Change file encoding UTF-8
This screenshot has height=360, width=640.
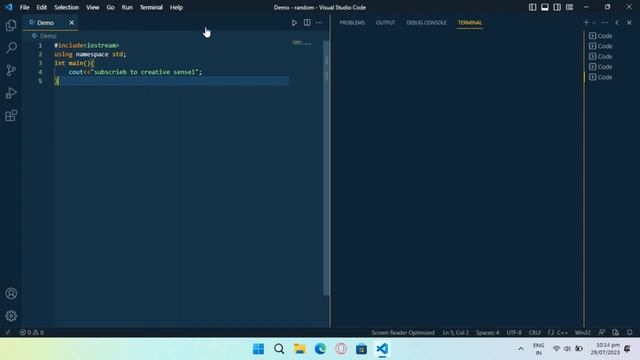pos(514,332)
